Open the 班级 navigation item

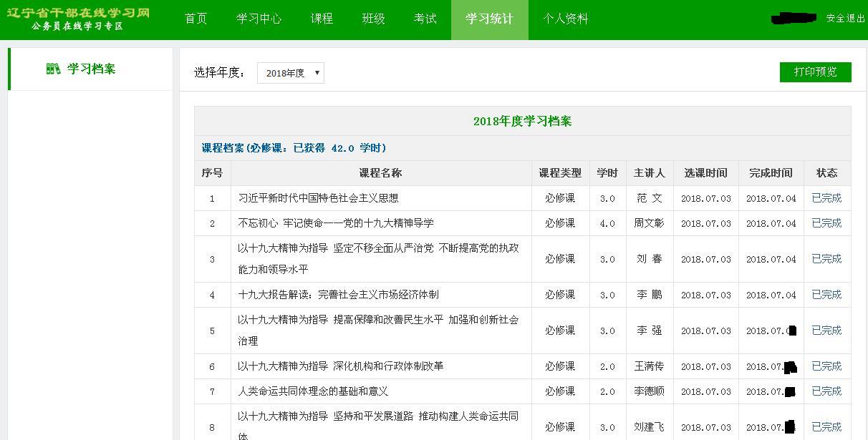(373, 19)
